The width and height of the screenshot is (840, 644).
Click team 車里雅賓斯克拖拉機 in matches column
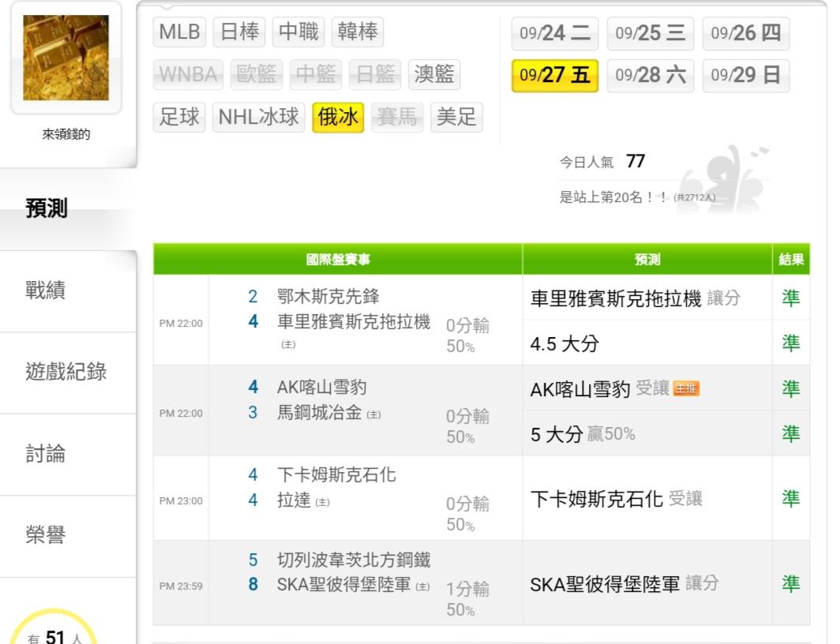[x=354, y=322]
